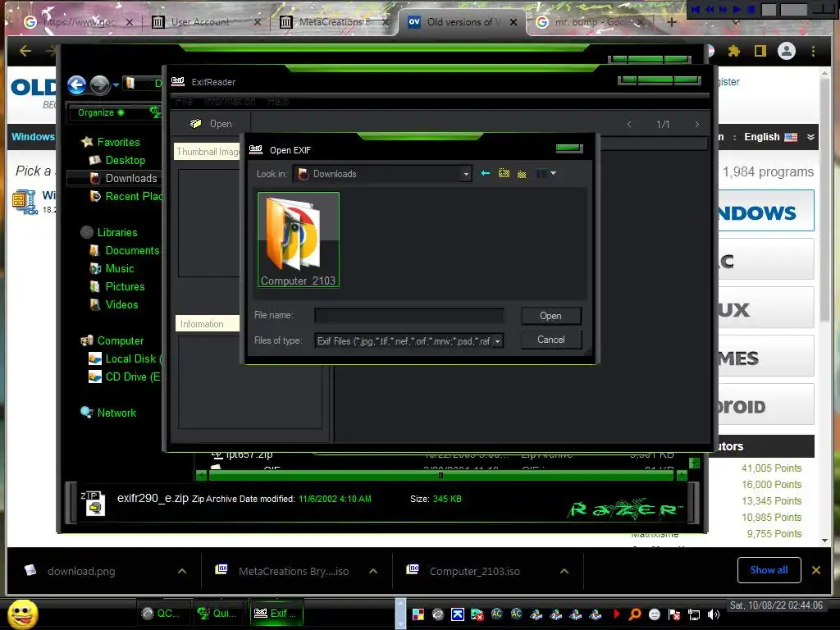Select Desktop in Explorer navigation pane
Viewport: 840px width, 630px height.
(125, 160)
